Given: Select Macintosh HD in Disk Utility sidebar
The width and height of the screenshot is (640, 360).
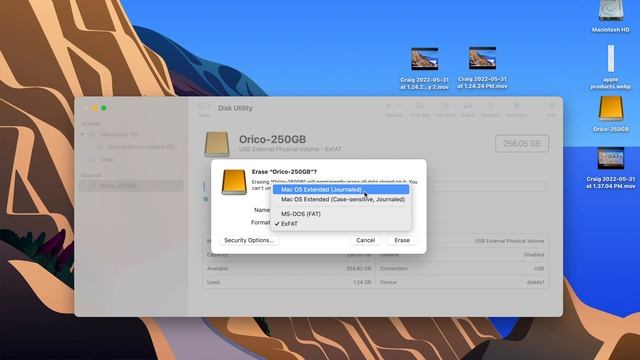Looking at the screenshot, I should point(119,134).
